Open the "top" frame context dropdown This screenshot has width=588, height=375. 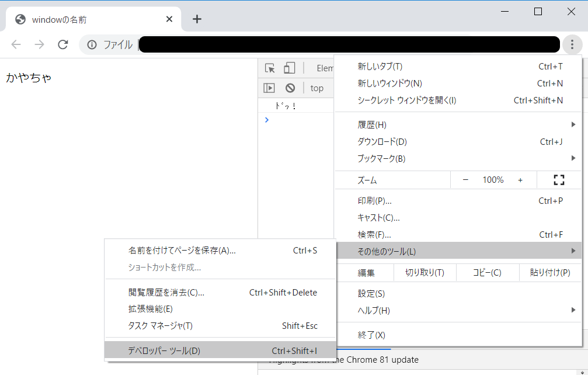point(317,88)
